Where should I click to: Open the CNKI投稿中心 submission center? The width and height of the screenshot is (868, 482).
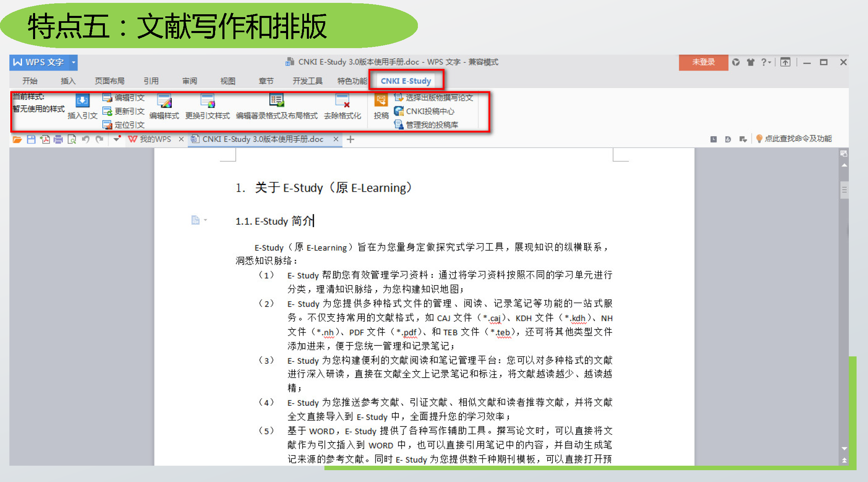424,111
